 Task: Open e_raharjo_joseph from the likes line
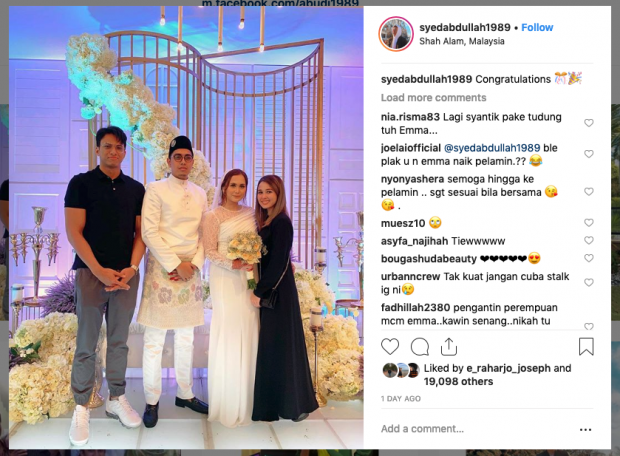tap(508, 368)
